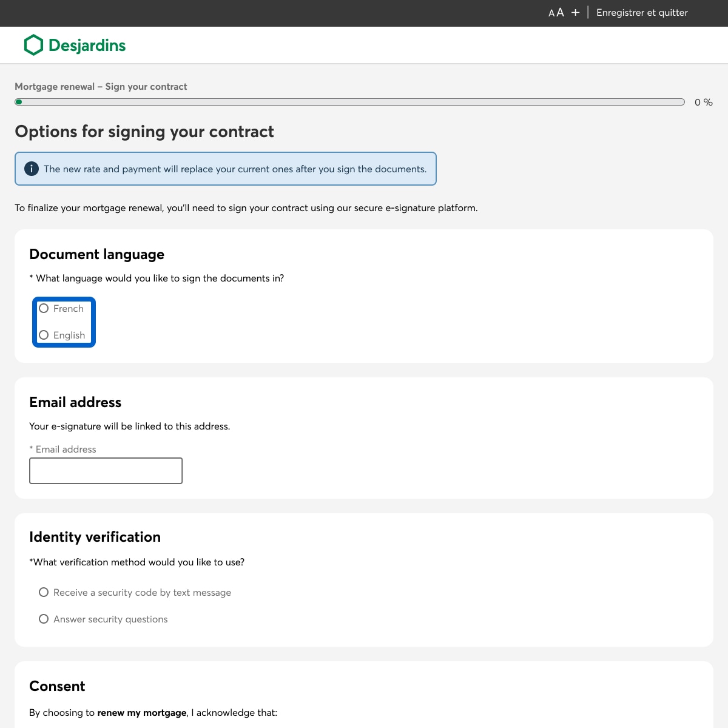Click 'Options for signing your contract' heading

tap(144, 132)
